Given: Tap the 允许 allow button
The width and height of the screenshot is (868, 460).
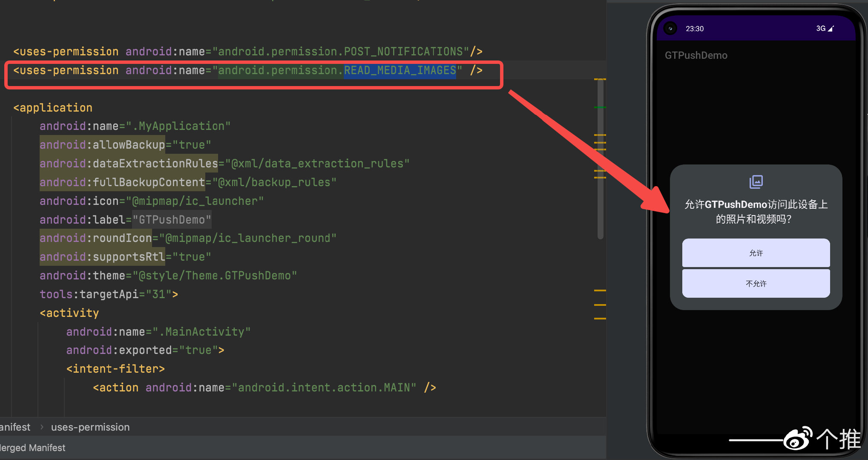Looking at the screenshot, I should [756, 253].
